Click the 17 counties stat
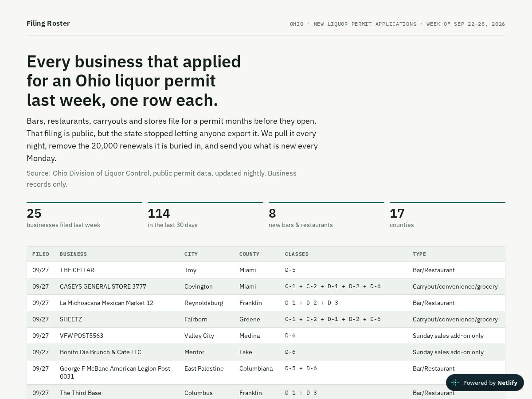The width and height of the screenshot is (532, 399). click(447, 216)
